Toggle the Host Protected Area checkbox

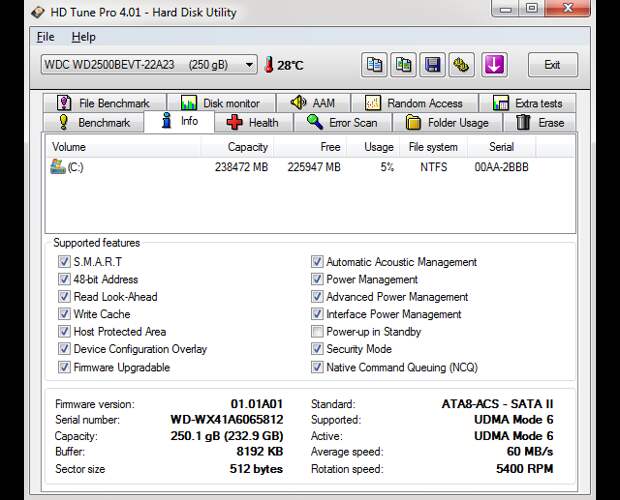pyautogui.click(x=64, y=331)
